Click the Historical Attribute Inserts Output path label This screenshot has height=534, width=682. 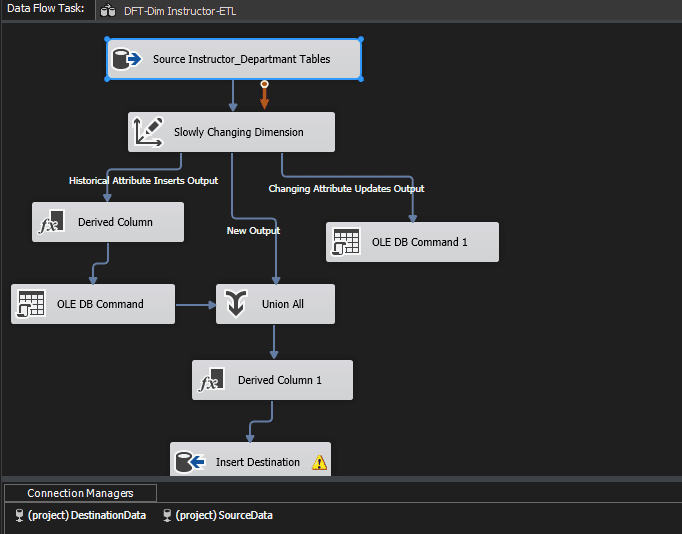pos(144,180)
